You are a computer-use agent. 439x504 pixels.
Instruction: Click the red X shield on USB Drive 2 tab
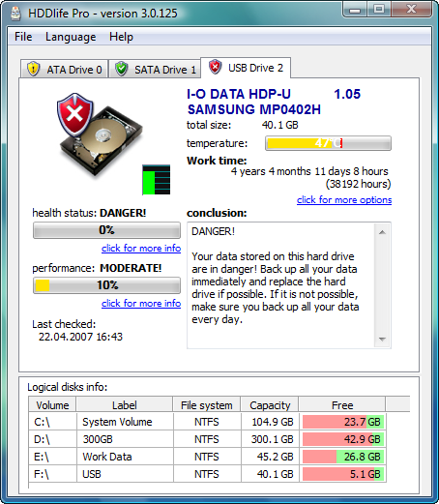point(215,67)
